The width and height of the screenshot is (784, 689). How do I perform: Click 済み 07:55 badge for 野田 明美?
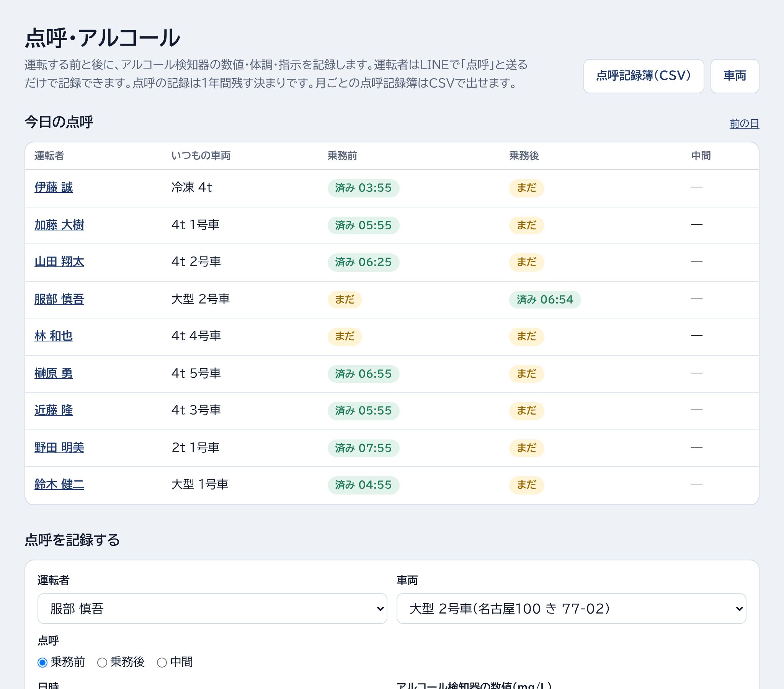[363, 448]
